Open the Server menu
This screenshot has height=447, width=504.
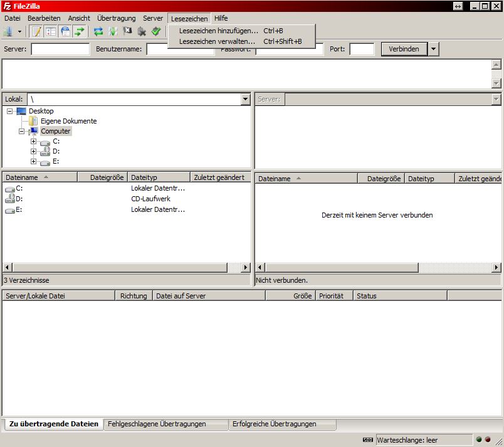[153, 18]
